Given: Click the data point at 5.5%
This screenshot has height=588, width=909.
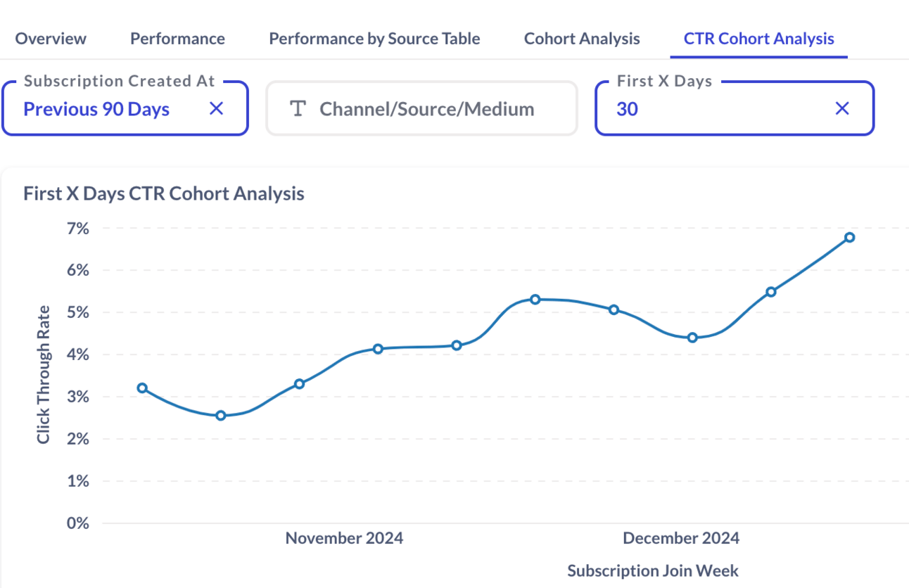Looking at the screenshot, I should tap(771, 291).
